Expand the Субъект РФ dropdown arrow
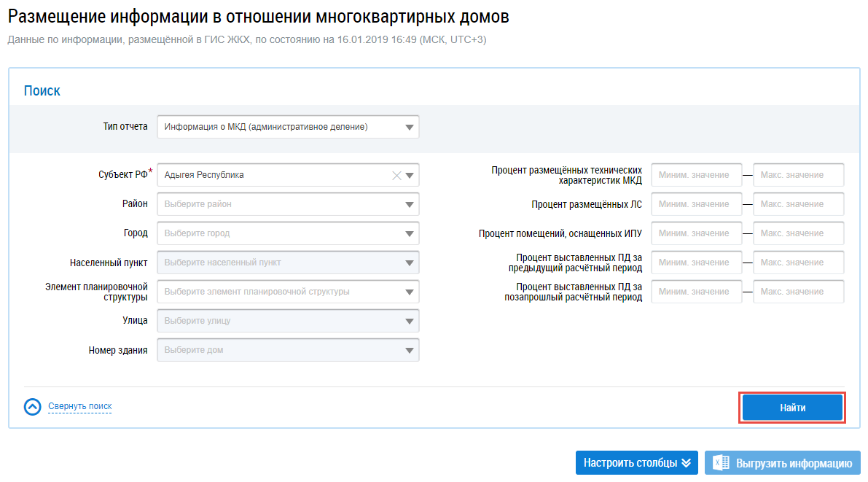868x482 pixels. [x=410, y=175]
